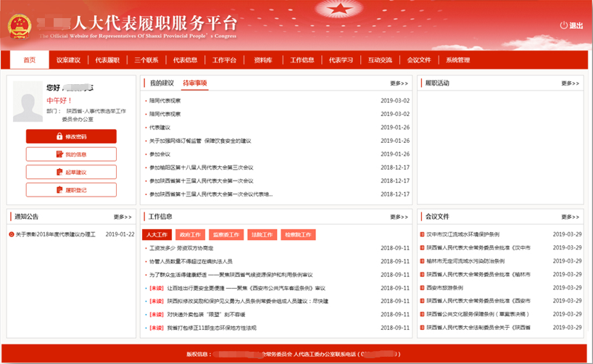The width and height of the screenshot is (593, 364).
Task: Open notice 关于表彰2018年度代表建议办理工
Action: (56, 234)
